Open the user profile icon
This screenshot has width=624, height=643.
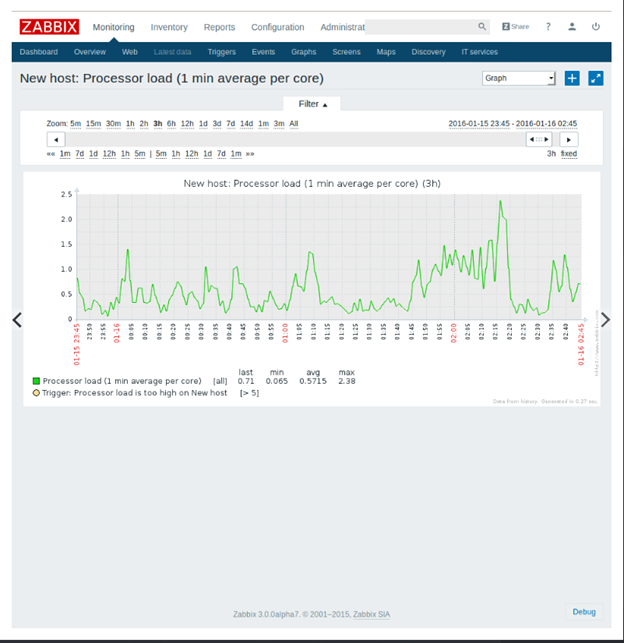(x=572, y=27)
